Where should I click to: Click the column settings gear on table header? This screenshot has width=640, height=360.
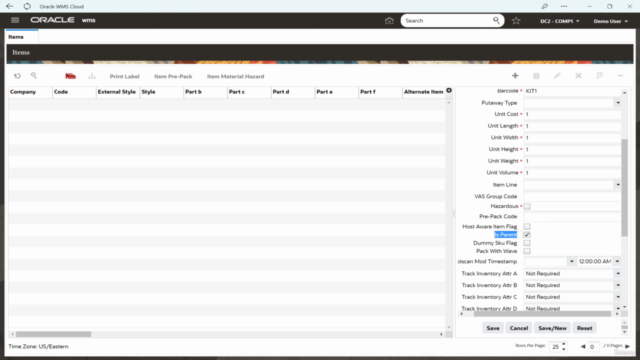[449, 90]
